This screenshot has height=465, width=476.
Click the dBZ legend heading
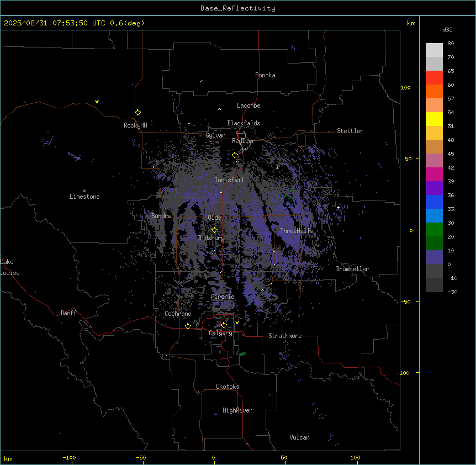coord(447,30)
